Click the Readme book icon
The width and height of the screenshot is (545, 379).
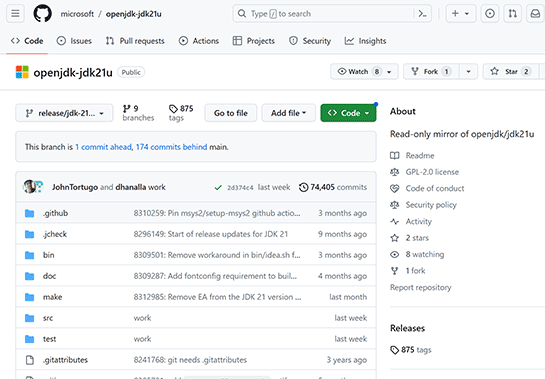tap(394, 155)
